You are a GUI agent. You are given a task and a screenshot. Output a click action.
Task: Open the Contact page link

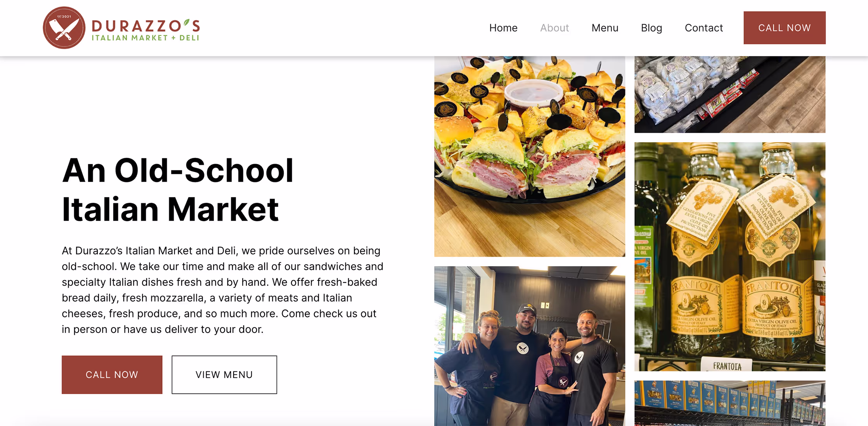[704, 28]
